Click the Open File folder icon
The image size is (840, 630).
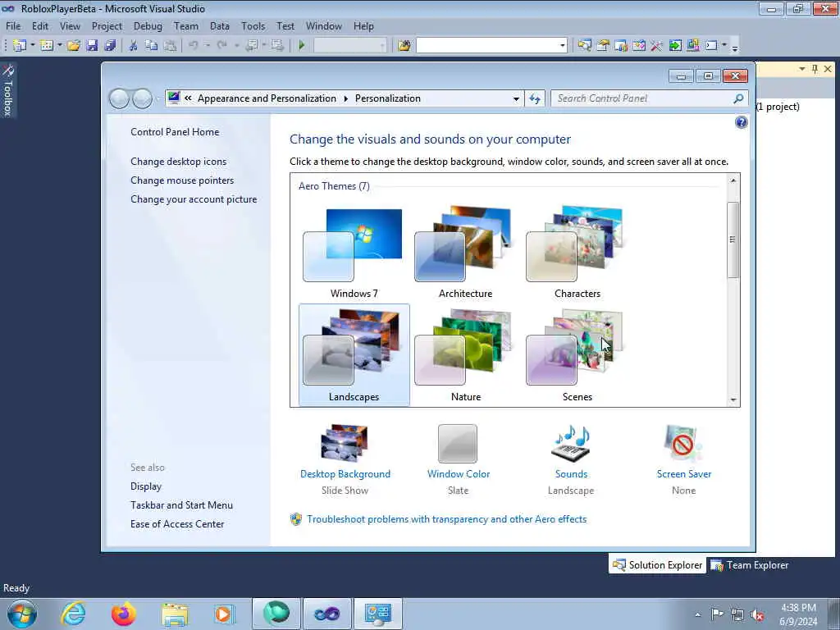click(74, 46)
